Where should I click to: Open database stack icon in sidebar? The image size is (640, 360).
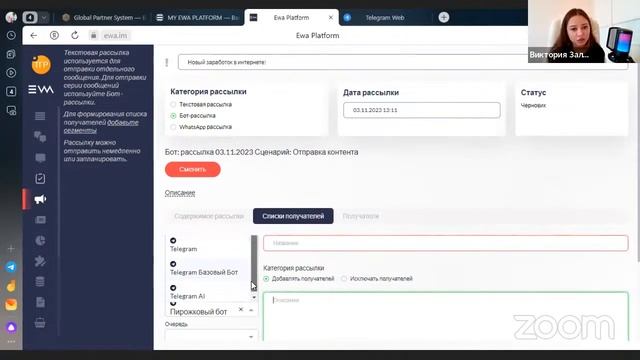click(x=40, y=282)
